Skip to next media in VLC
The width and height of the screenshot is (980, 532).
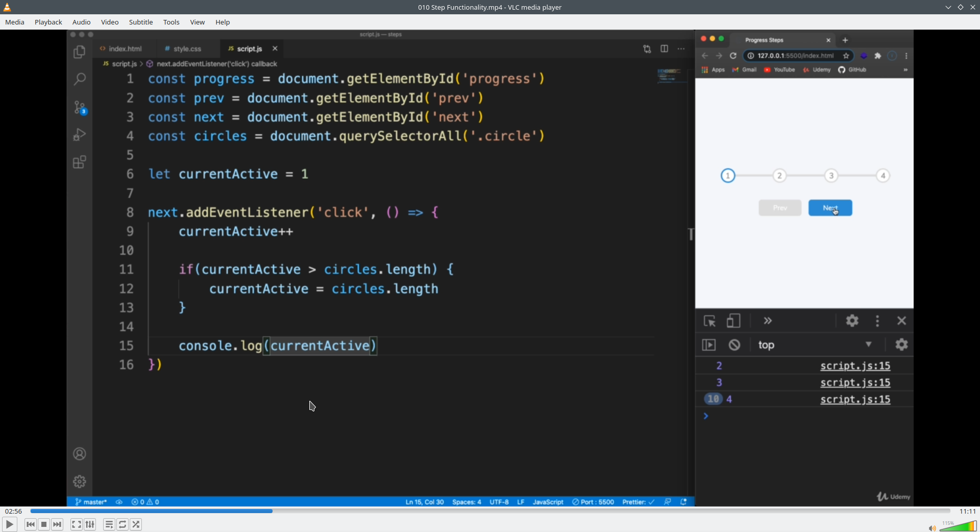coord(57,524)
